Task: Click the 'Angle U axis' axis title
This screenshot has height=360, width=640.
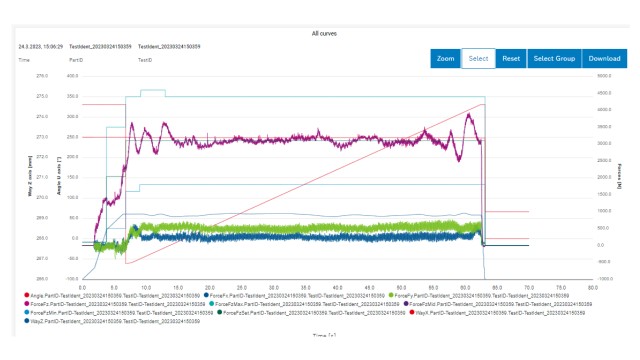Action: 59,176
